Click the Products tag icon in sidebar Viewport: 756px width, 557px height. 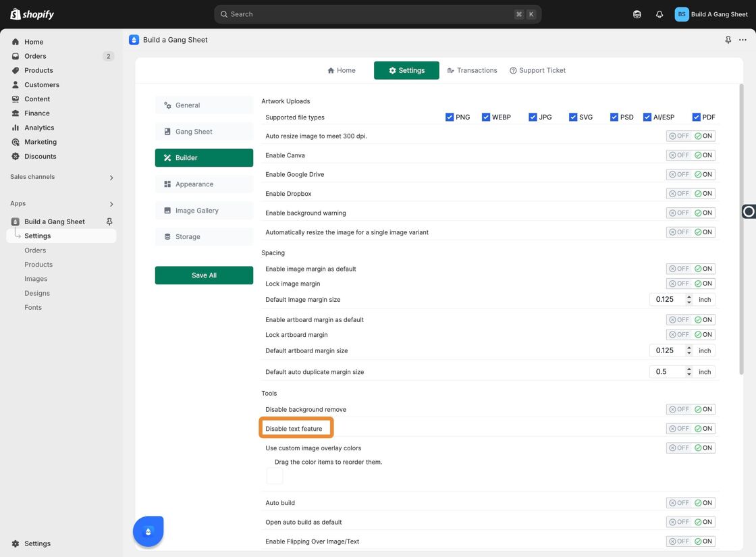pos(16,70)
